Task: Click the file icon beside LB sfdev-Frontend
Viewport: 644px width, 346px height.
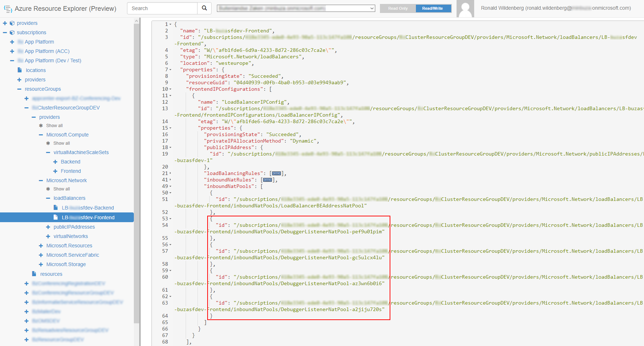Action: tap(55, 217)
